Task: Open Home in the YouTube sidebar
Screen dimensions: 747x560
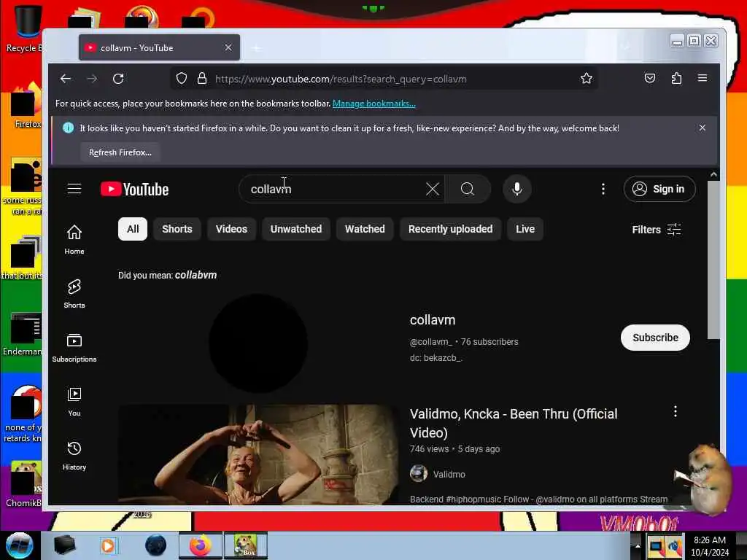Action: (x=74, y=239)
